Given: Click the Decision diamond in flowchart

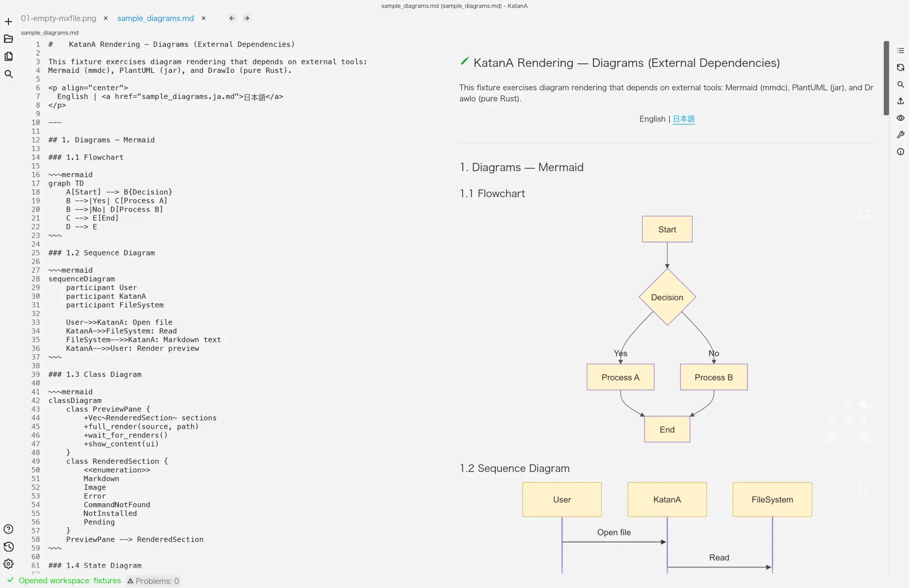Looking at the screenshot, I should pos(667,297).
